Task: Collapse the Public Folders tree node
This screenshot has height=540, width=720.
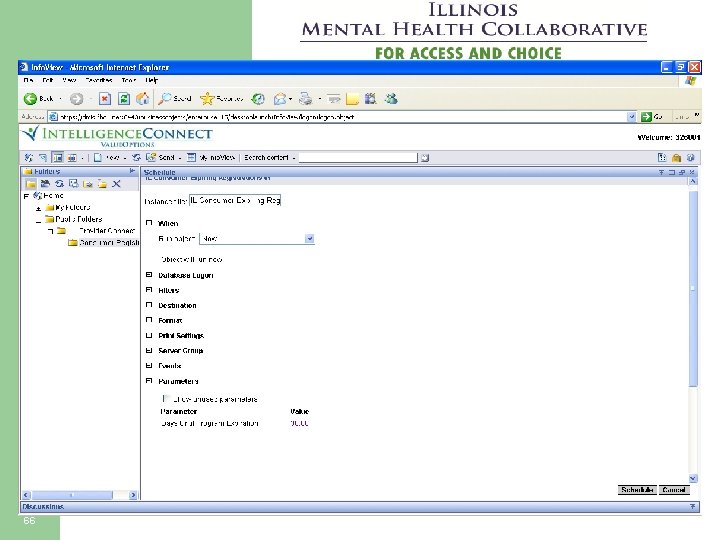Action: point(39,220)
